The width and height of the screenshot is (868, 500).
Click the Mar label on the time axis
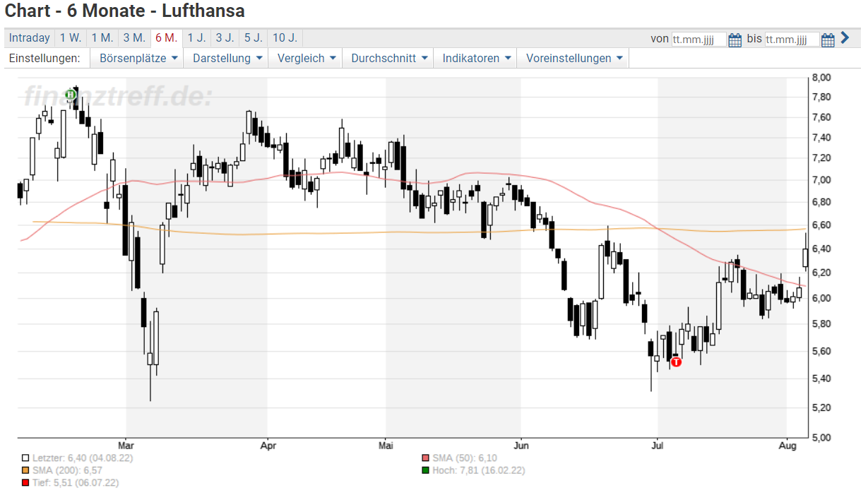(126, 446)
